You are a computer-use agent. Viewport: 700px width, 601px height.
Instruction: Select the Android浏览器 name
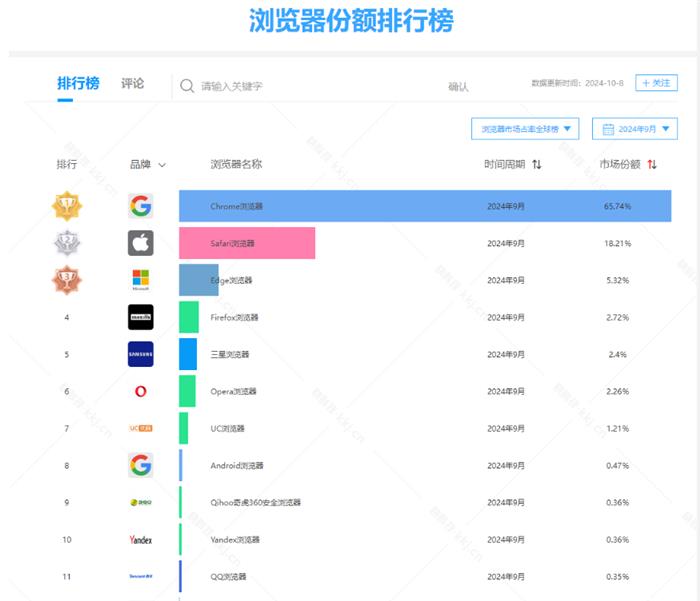pyautogui.click(x=237, y=466)
